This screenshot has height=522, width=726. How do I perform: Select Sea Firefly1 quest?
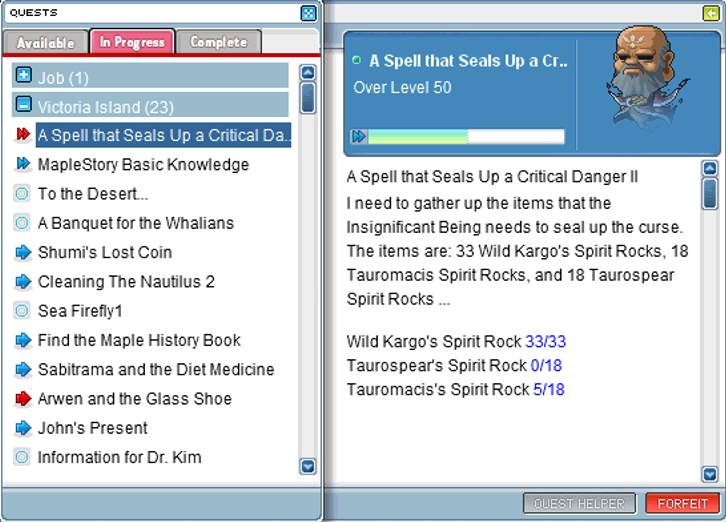coord(80,311)
